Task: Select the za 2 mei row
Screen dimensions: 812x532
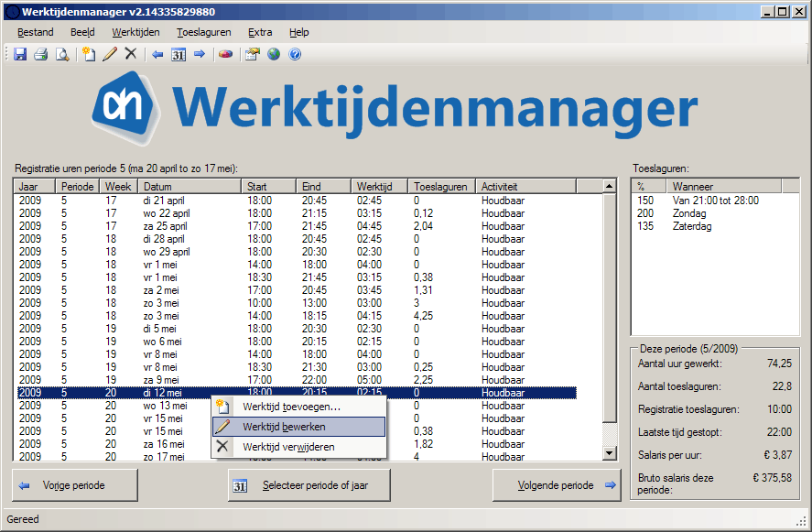Action: [297, 290]
